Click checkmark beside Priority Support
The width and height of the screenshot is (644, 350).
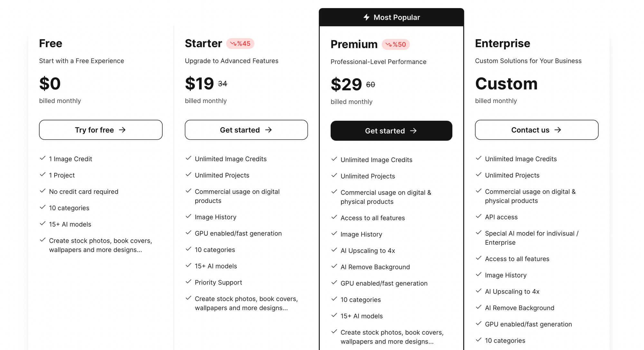click(x=188, y=282)
